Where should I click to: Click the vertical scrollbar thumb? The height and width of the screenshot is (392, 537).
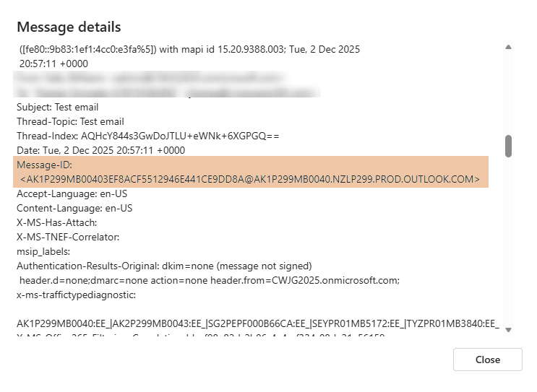point(509,145)
